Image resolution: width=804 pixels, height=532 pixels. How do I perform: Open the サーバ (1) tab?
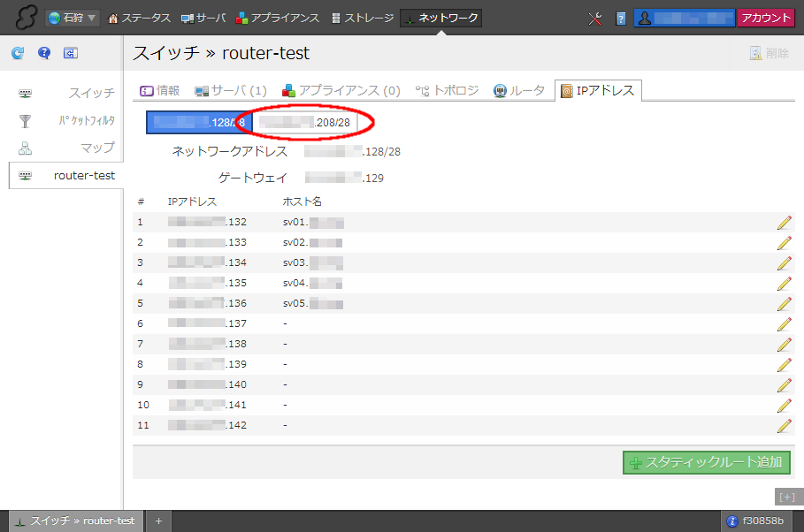point(231,90)
